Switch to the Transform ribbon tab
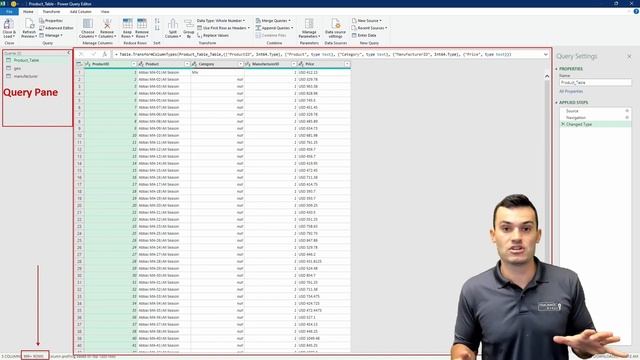640x360 pixels. pos(51,12)
